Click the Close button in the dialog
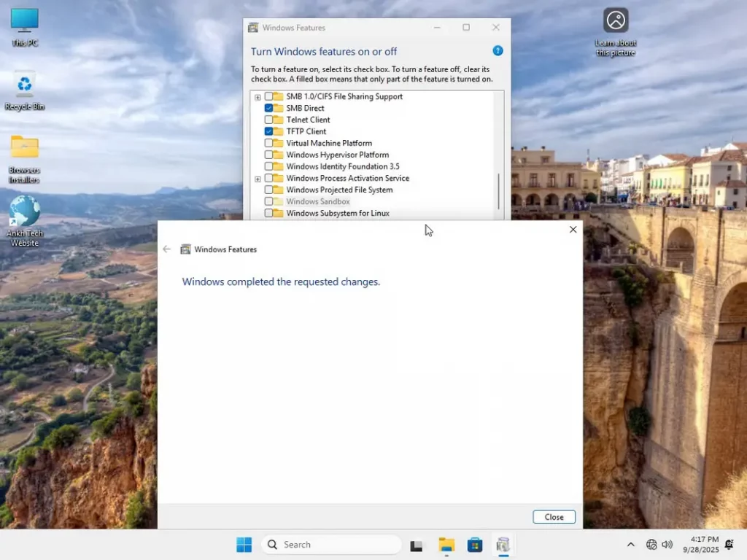This screenshot has height=560, width=747. 554,517
